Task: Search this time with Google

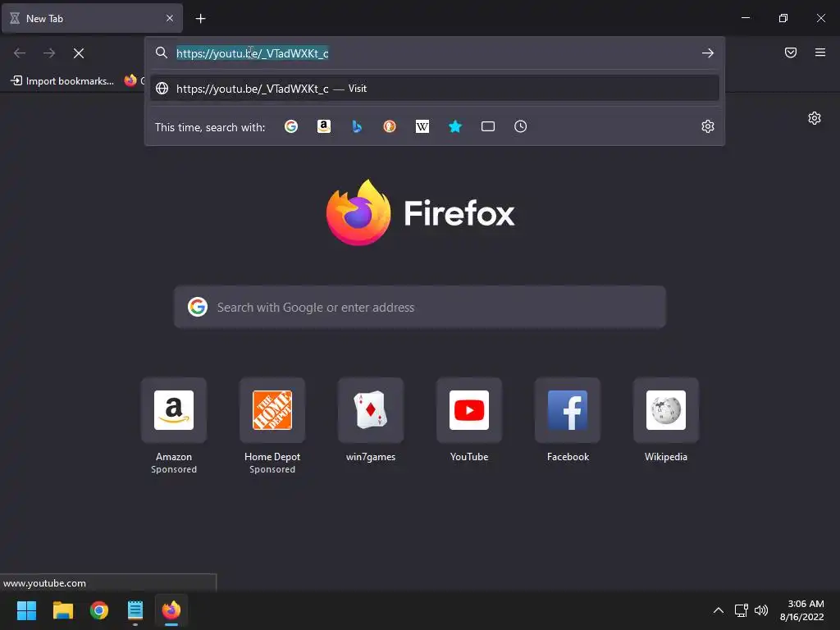Action: pyautogui.click(x=291, y=126)
